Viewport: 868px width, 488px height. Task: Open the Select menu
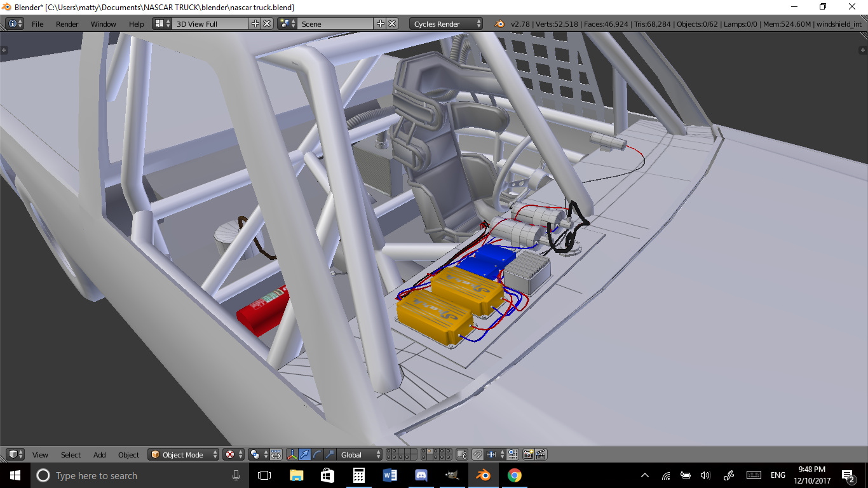(x=71, y=455)
